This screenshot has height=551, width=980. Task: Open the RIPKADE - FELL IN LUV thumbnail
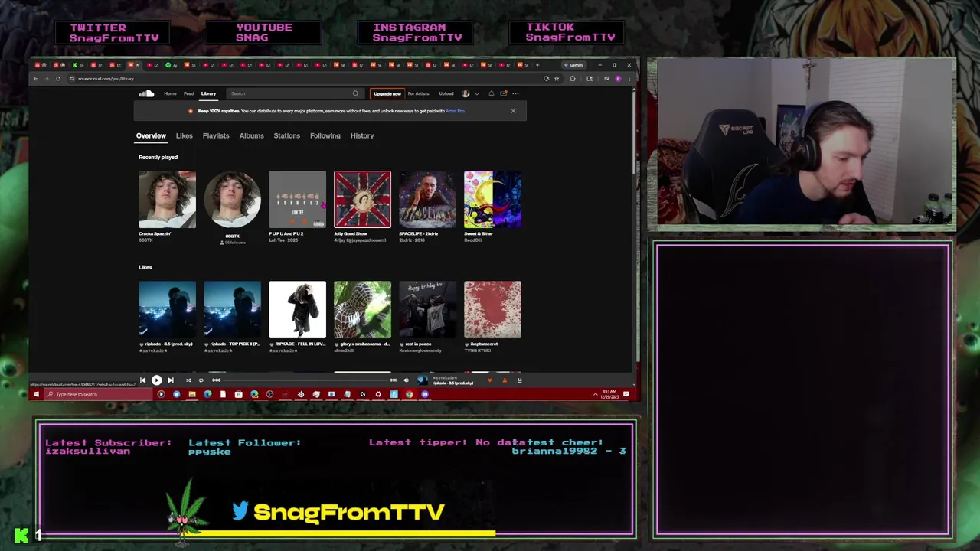[297, 309]
